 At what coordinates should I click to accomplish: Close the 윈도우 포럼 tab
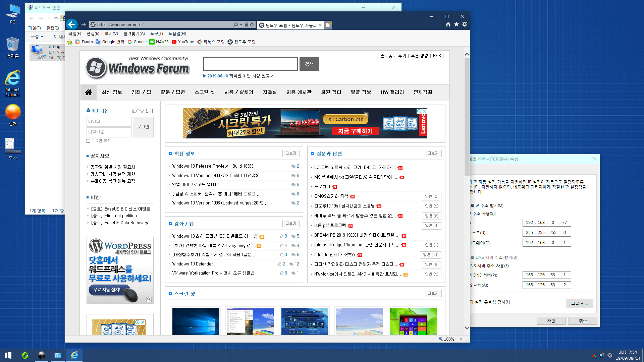320,25
